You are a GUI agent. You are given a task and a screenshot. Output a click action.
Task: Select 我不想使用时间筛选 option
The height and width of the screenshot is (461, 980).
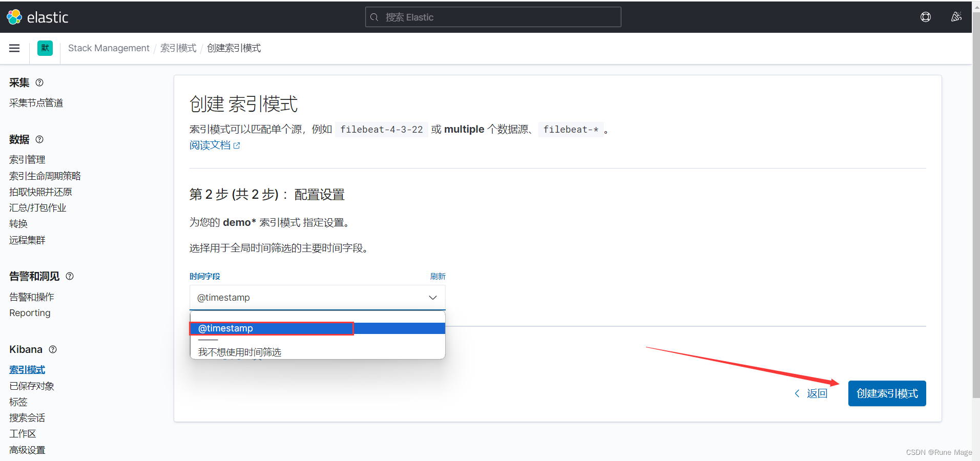pyautogui.click(x=317, y=352)
